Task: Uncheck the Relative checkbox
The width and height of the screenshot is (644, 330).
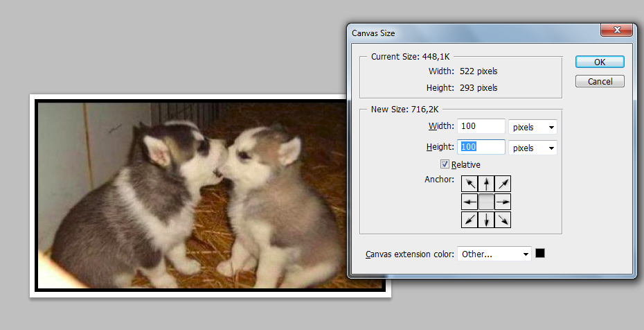Action: pyautogui.click(x=445, y=164)
